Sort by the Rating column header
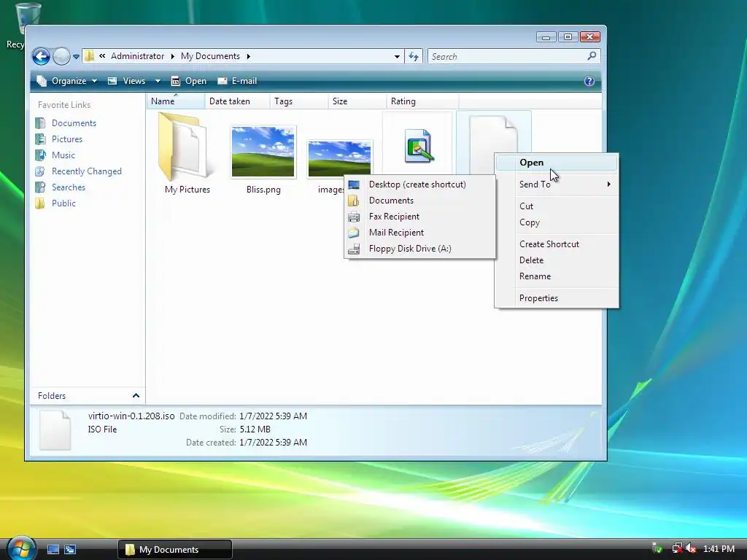 click(422, 101)
